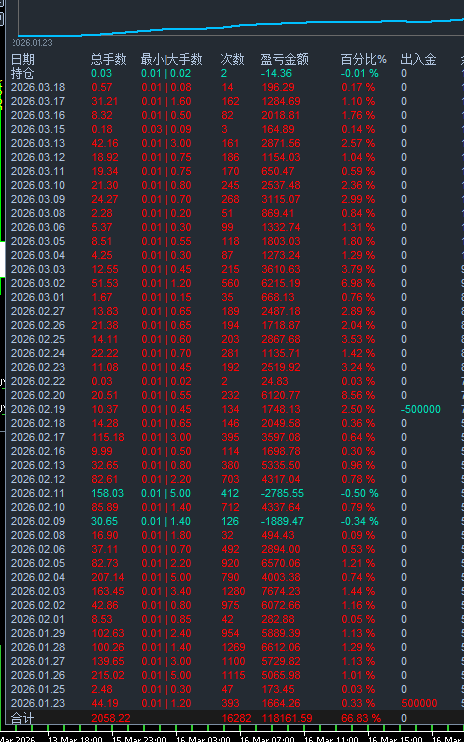Click min/max lots 0.01 | 5.00 for 2026.02.04
The height and width of the screenshot is (742, 464).
[166, 577]
